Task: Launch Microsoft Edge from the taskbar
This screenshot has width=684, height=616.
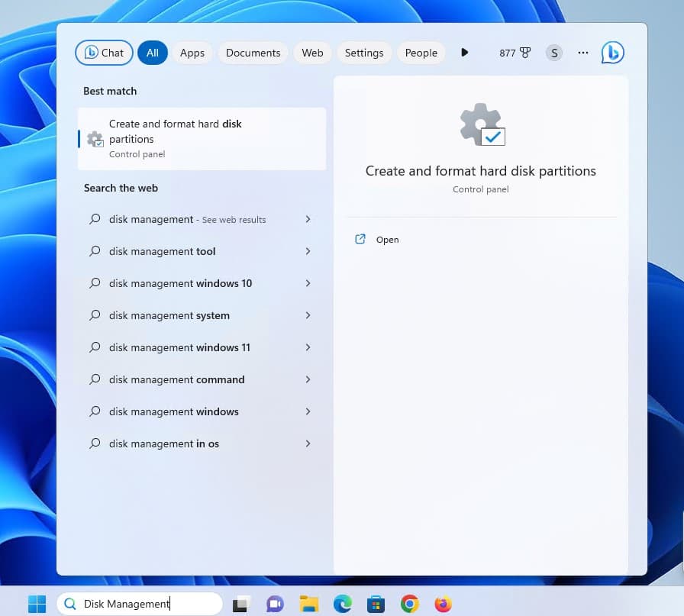Action: point(343,604)
